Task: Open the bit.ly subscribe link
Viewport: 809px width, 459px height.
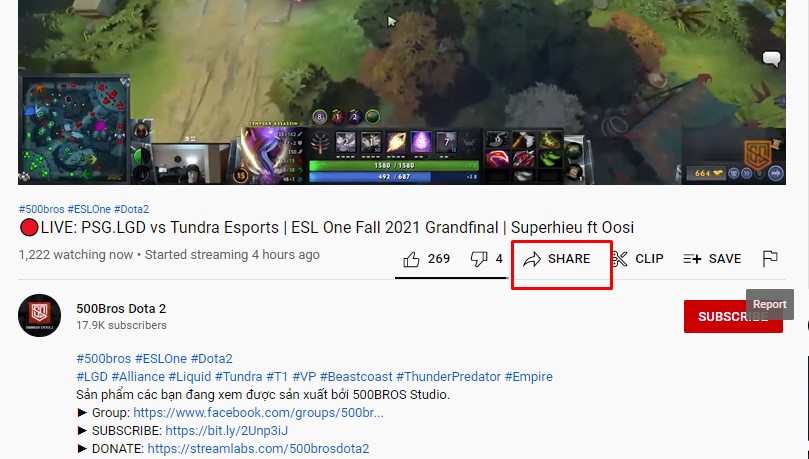Action: pyautogui.click(x=226, y=431)
